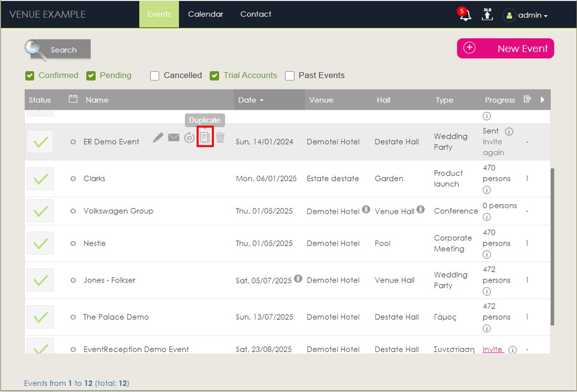Click warning badge next to Volkswagen Demotel Hotel
Screen dimensions: 577x392
pos(366,209)
